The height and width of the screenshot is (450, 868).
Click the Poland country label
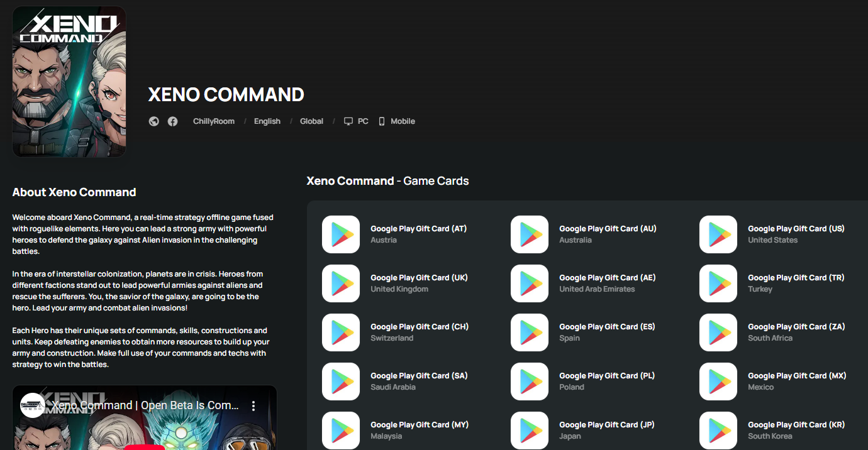572,387
